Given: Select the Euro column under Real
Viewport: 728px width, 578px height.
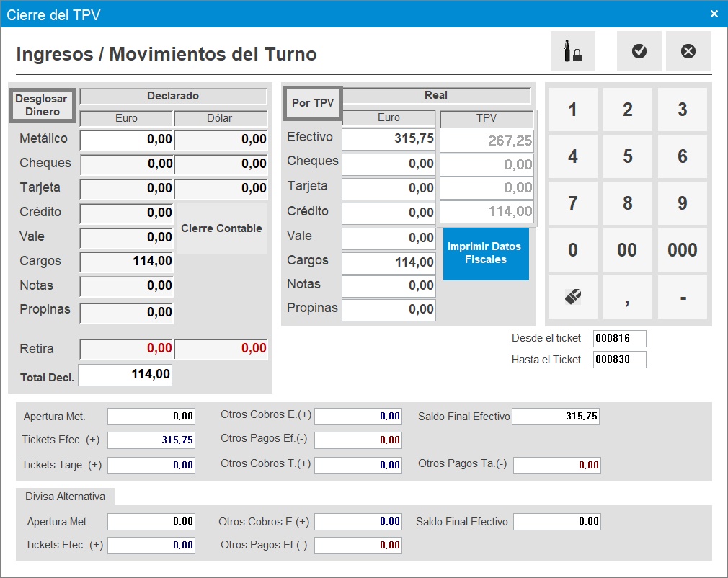Looking at the screenshot, I should [x=389, y=117].
